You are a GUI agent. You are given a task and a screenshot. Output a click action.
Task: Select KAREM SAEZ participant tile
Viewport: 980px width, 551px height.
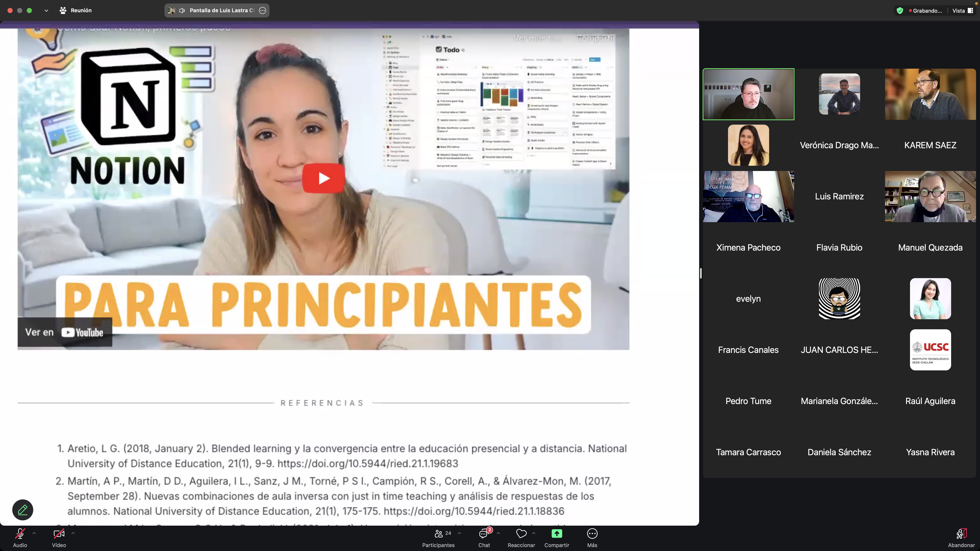pos(930,145)
